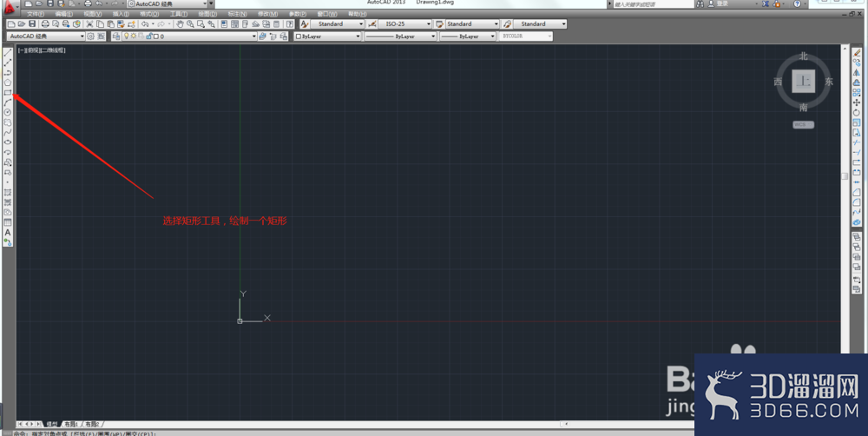
Task: Select the Spline tool
Action: pyautogui.click(x=8, y=132)
